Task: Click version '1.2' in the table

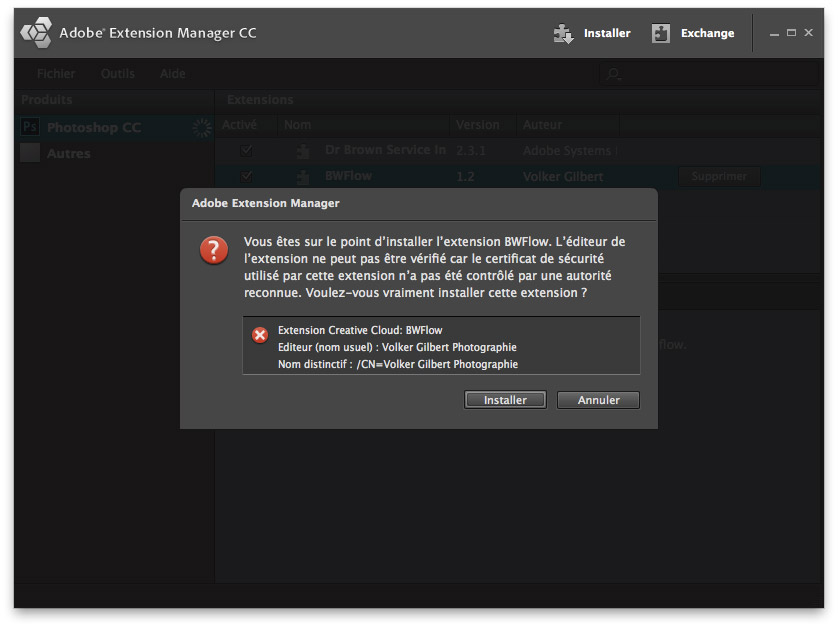Action: [465, 177]
